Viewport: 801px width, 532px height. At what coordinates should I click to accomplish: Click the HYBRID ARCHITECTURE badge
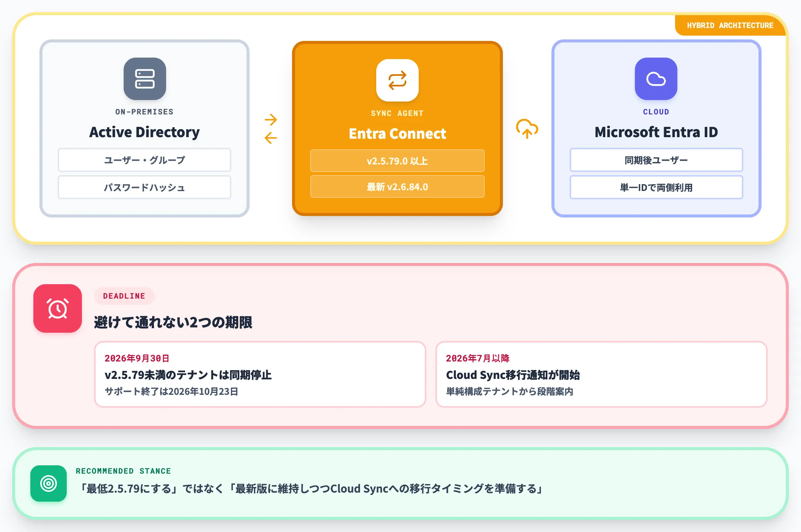coord(730,25)
